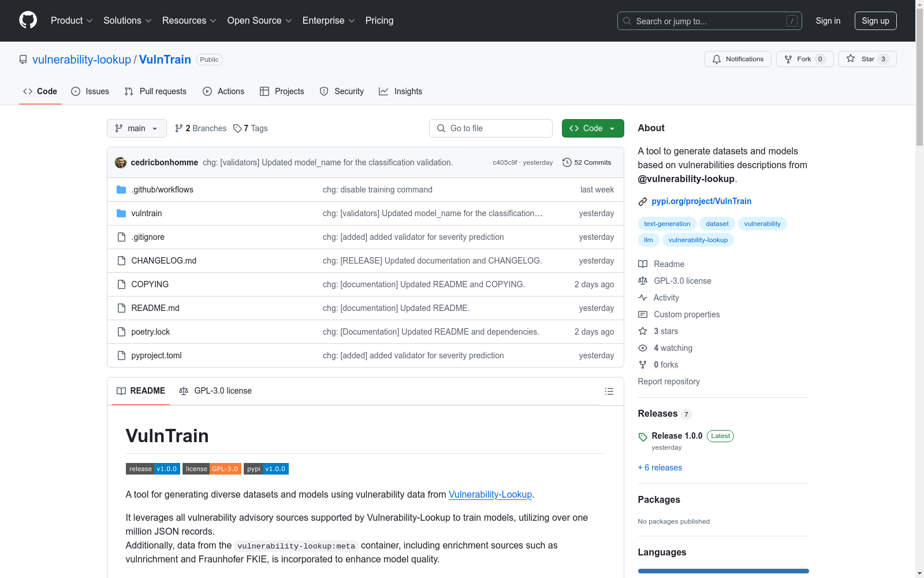Open commit c405c9f hash link
The height and width of the screenshot is (578, 924).
pos(505,162)
